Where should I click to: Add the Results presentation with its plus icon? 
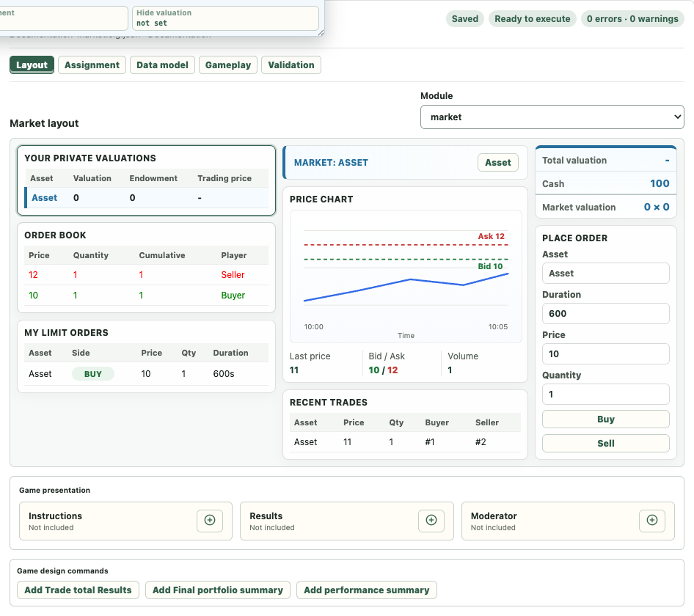431,520
